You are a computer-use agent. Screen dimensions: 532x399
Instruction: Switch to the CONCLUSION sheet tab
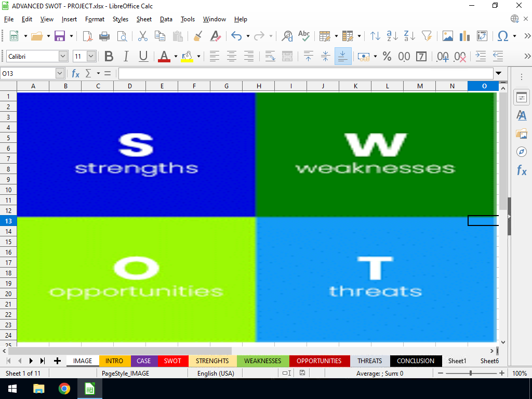[x=416, y=361]
